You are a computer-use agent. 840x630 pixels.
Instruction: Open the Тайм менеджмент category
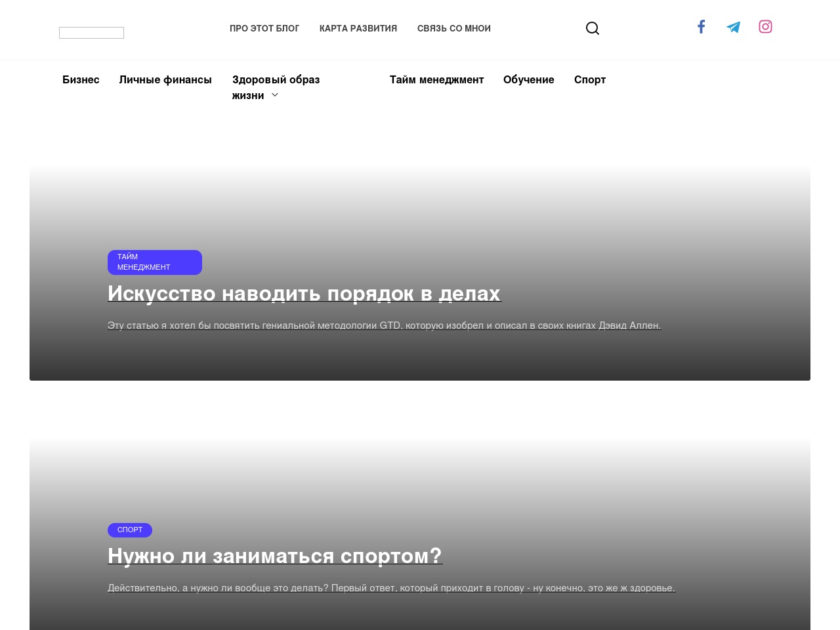pyautogui.click(x=436, y=79)
